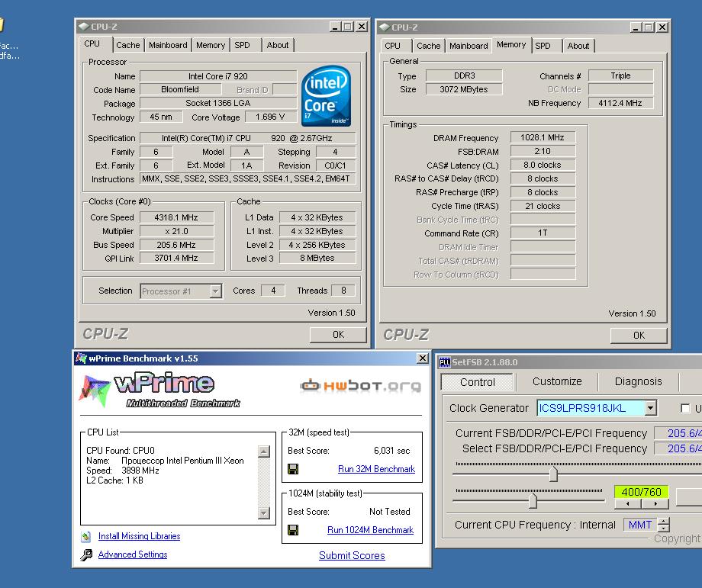Click the Level 3 cache 8 MBytes value
This screenshot has width=702, height=588.
tap(317, 258)
